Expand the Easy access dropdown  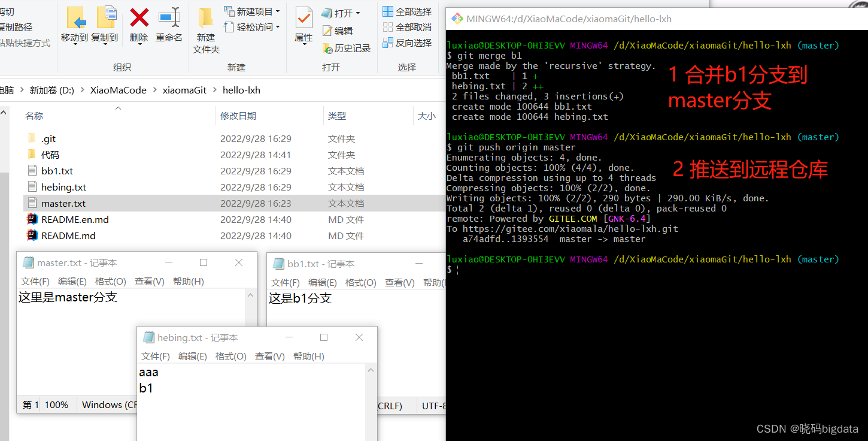278,27
